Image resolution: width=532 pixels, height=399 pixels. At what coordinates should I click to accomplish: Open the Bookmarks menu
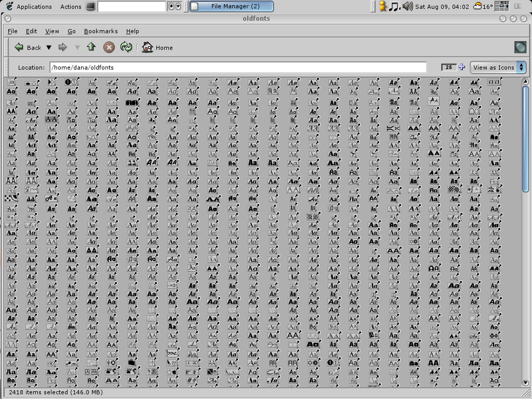(101, 31)
